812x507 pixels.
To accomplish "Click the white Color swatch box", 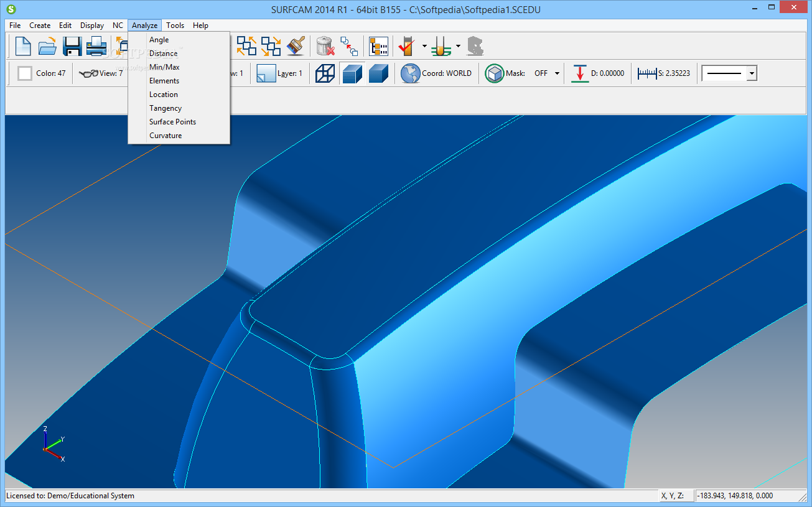I will pos(25,73).
